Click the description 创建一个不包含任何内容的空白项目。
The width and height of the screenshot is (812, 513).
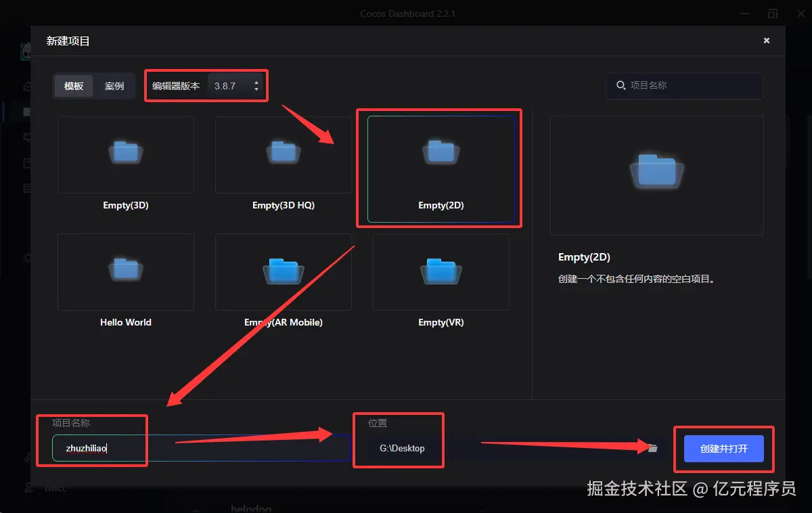pos(636,279)
